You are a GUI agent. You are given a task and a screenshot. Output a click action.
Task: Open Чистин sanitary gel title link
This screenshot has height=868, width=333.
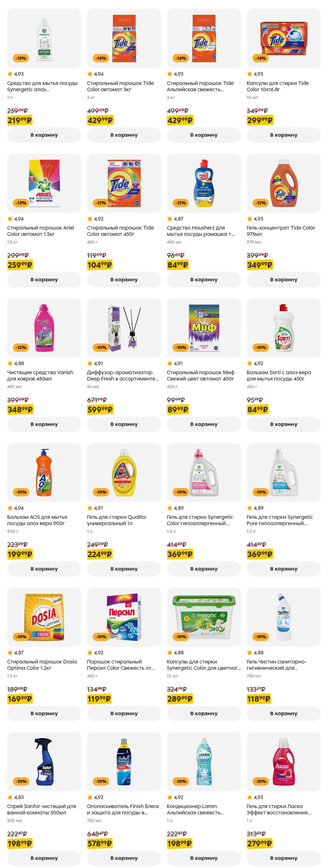pyautogui.click(x=276, y=665)
